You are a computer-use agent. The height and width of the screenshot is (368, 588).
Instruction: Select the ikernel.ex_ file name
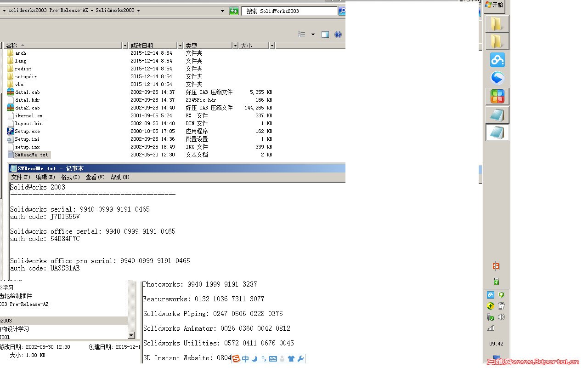(x=30, y=115)
